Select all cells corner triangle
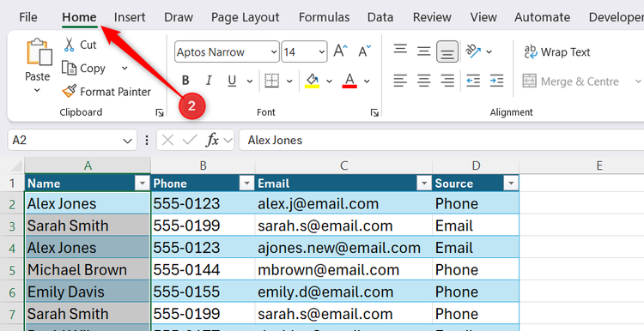644x331 pixels. click(15, 166)
